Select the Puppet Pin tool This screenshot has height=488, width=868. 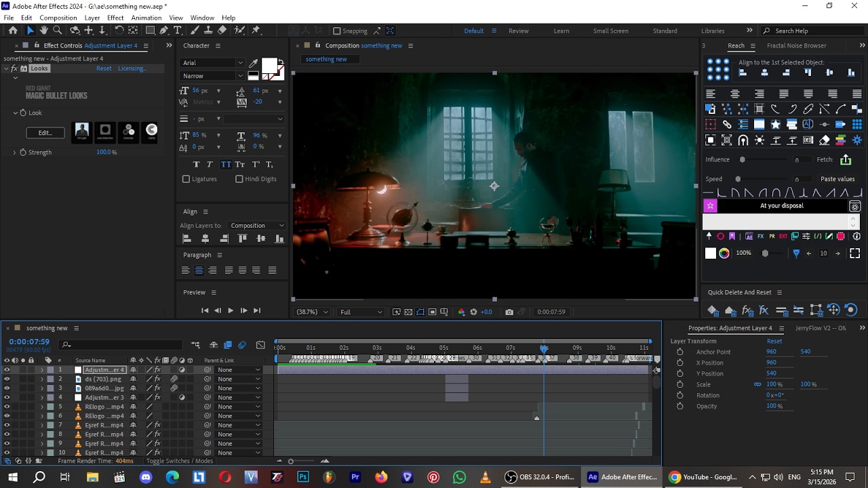pos(256,30)
